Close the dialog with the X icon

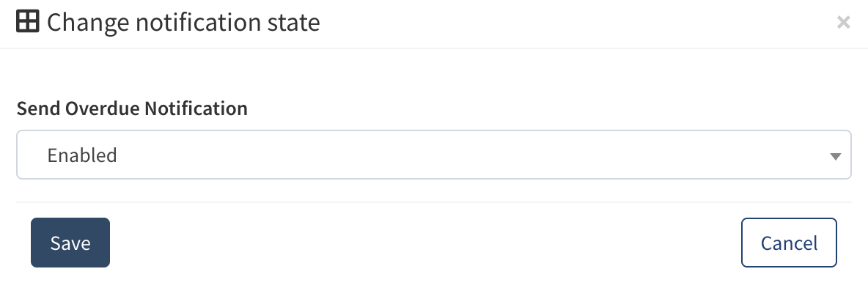[x=843, y=23]
